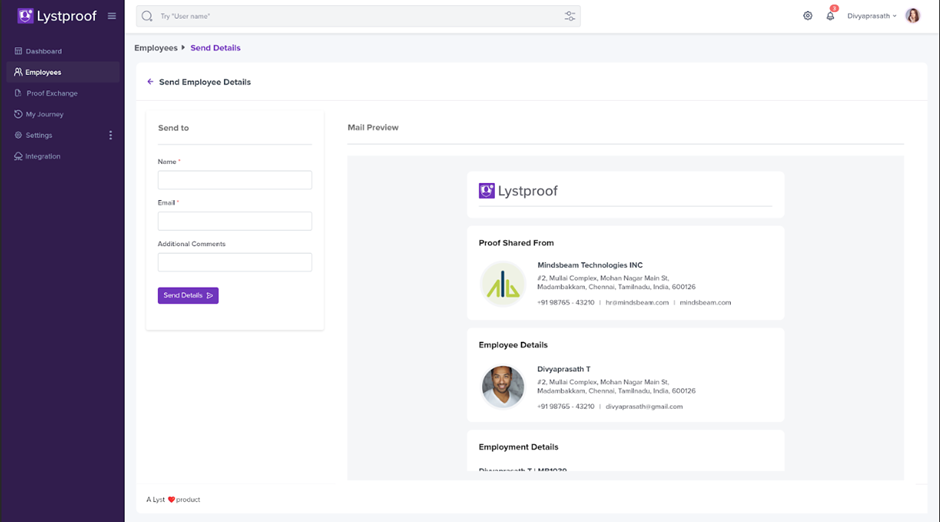940x522 pixels.
Task: Collapse the sidebar with hamburger icon
Action: click(x=112, y=16)
